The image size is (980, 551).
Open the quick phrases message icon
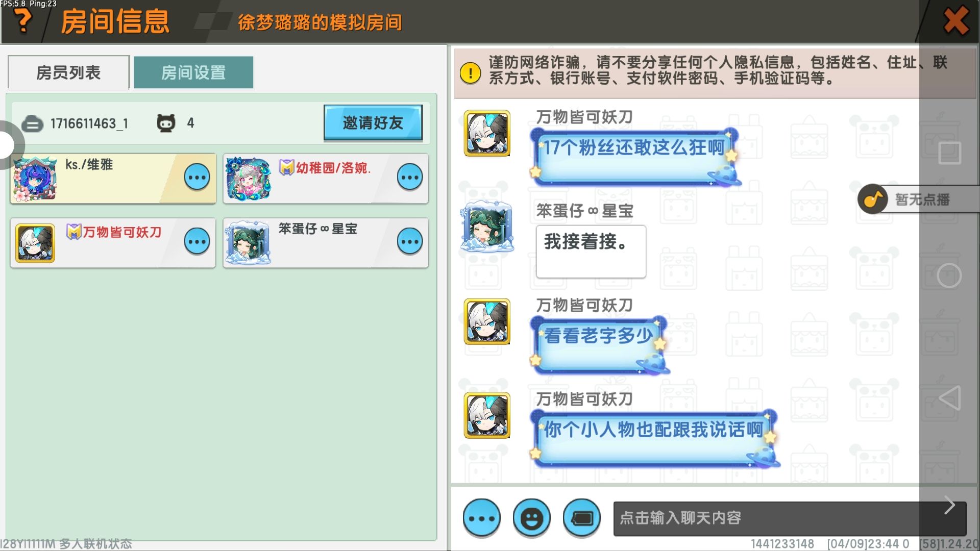(x=582, y=518)
